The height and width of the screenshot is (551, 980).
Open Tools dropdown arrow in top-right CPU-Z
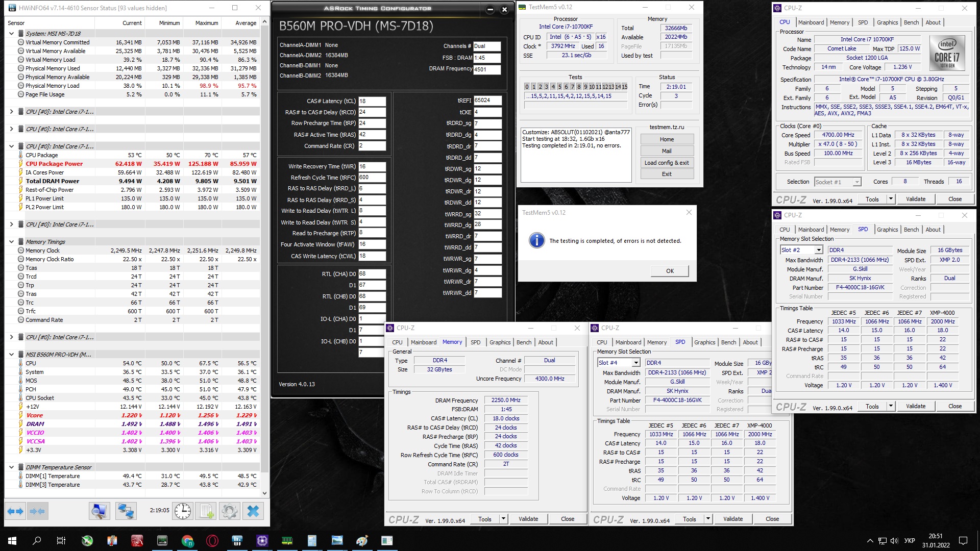click(x=891, y=199)
